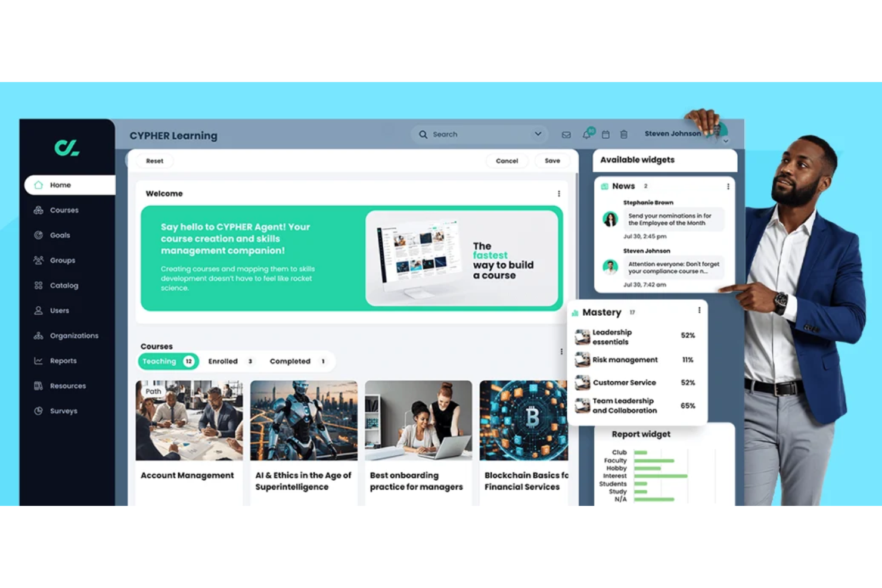
Task: Open the Catalog from the sidebar
Action: point(64,285)
